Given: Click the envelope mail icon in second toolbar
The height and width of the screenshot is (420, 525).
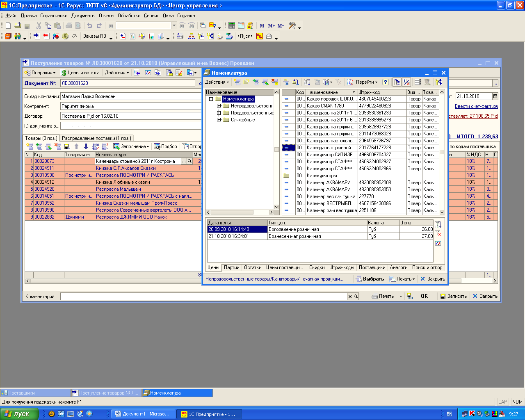Looking at the screenshot, I should [269, 36].
